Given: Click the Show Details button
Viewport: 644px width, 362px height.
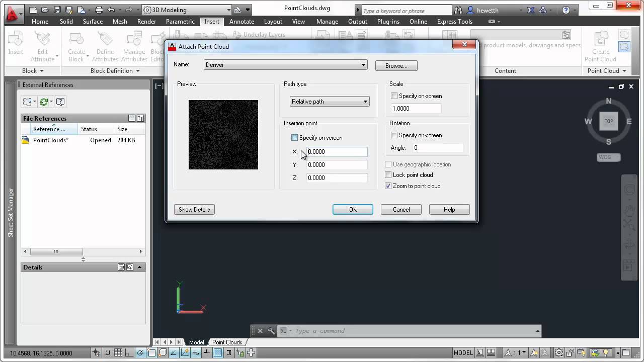Looking at the screenshot, I should coord(194,209).
